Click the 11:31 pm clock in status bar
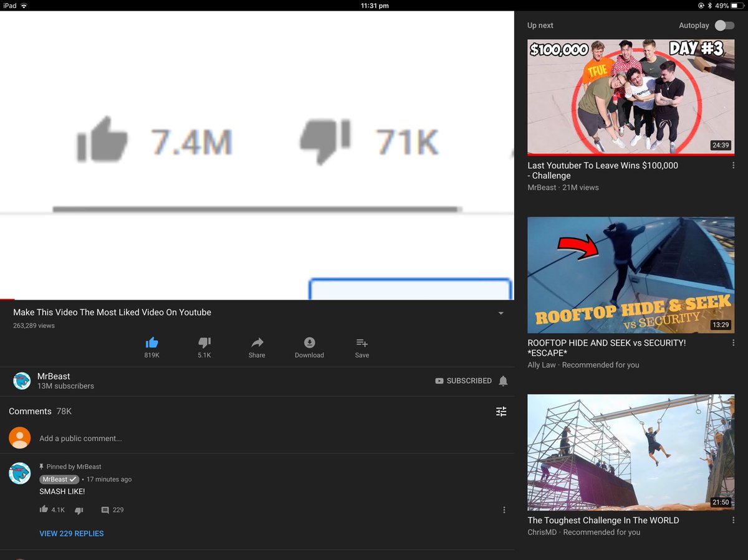This screenshot has height=560, width=748. (x=375, y=6)
